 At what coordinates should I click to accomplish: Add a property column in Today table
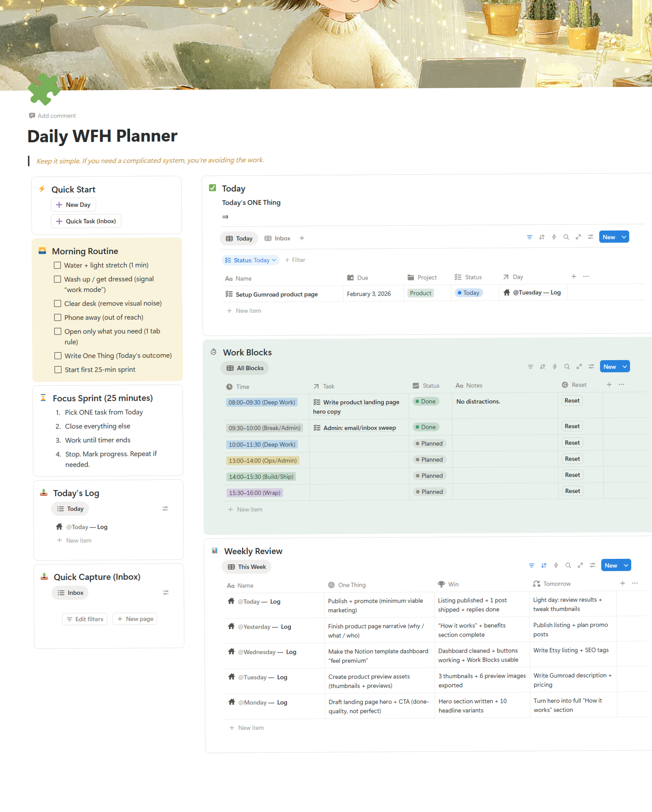pyautogui.click(x=574, y=277)
